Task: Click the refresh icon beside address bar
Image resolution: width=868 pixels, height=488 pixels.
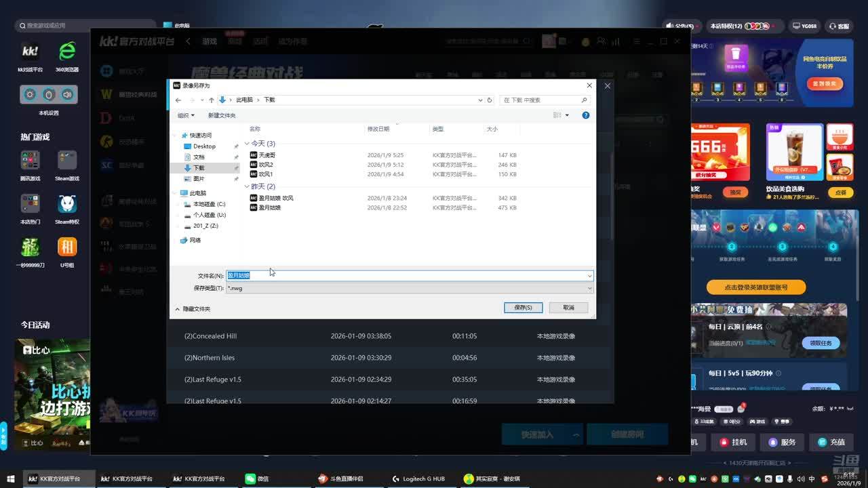Action: tap(490, 100)
